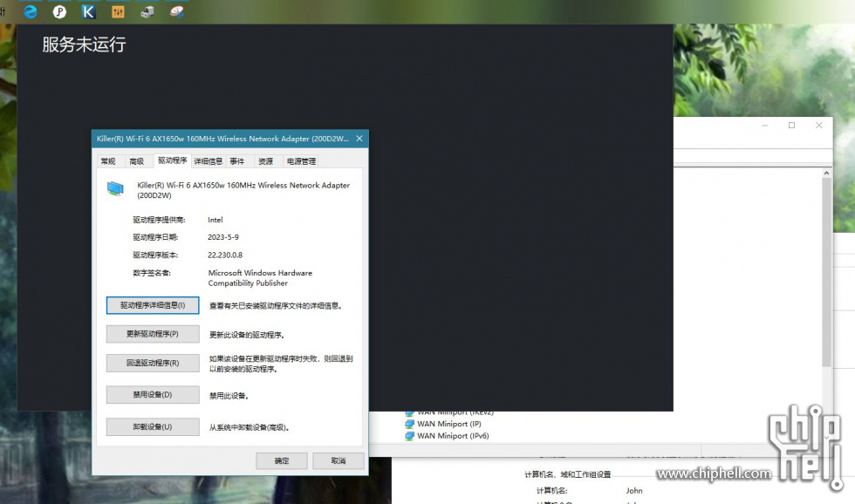The image size is (855, 504).
Task: Click the device manager computer taskbar icon
Action: click(147, 11)
